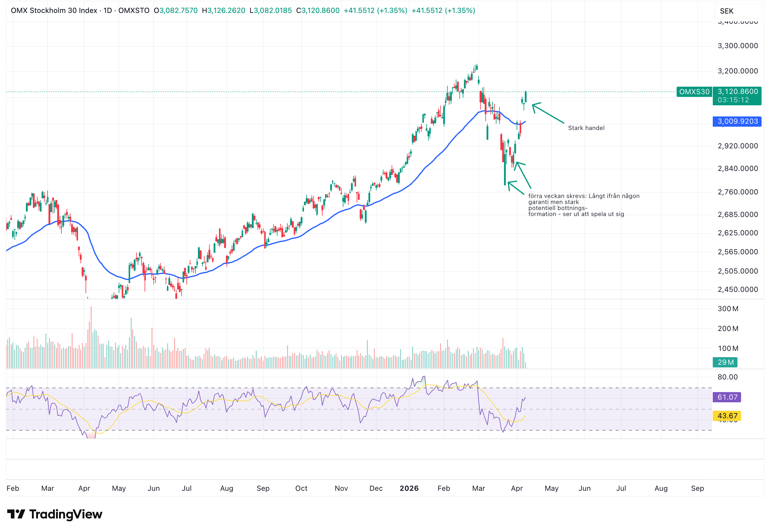The image size is (770, 532).
Task: Click the tallest volume bar in April
Action: coord(91,337)
